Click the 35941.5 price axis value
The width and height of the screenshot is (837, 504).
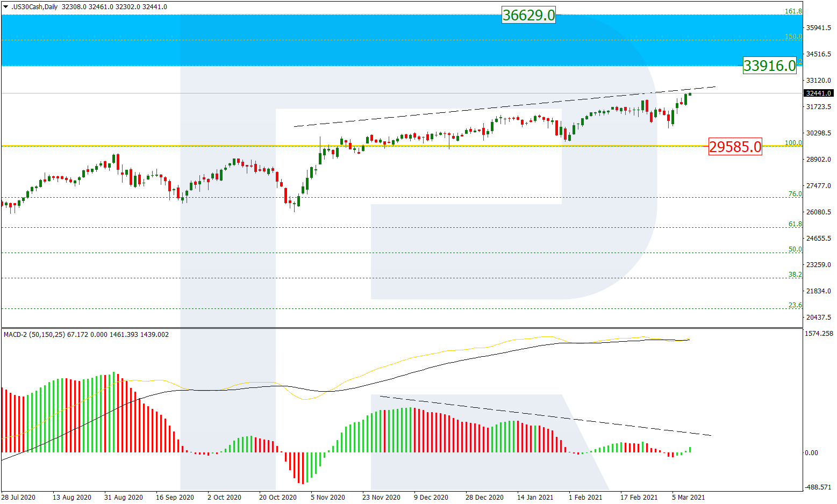(x=818, y=27)
